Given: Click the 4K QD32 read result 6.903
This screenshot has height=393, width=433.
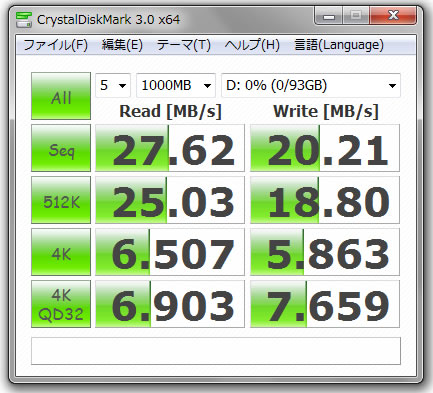Looking at the screenshot, I should point(170,304).
